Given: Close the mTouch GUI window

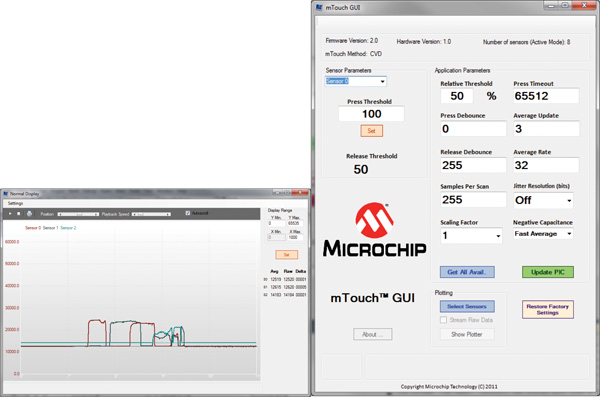Looking at the screenshot, I should [x=584, y=5].
